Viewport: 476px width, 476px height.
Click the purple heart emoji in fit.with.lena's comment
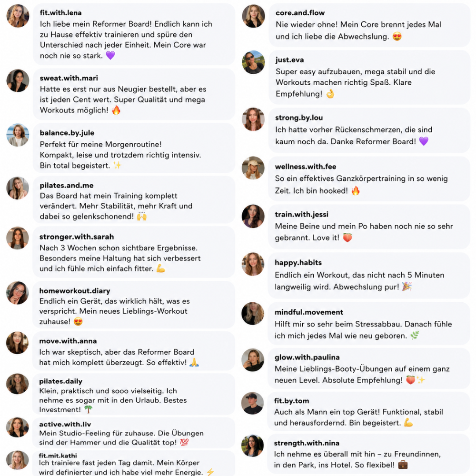(x=110, y=56)
